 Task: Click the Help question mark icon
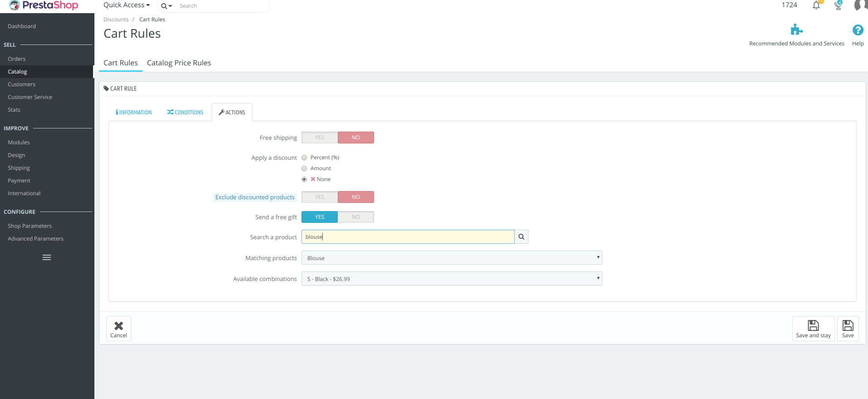tap(858, 30)
